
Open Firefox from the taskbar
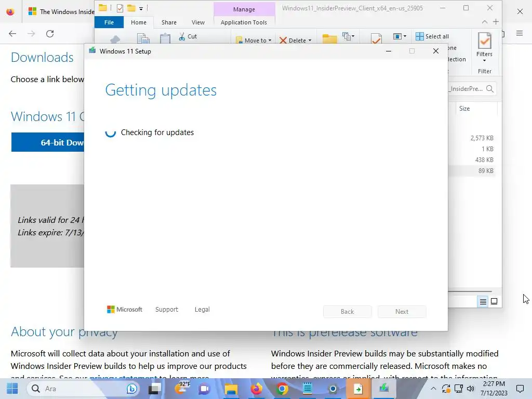tap(257, 389)
